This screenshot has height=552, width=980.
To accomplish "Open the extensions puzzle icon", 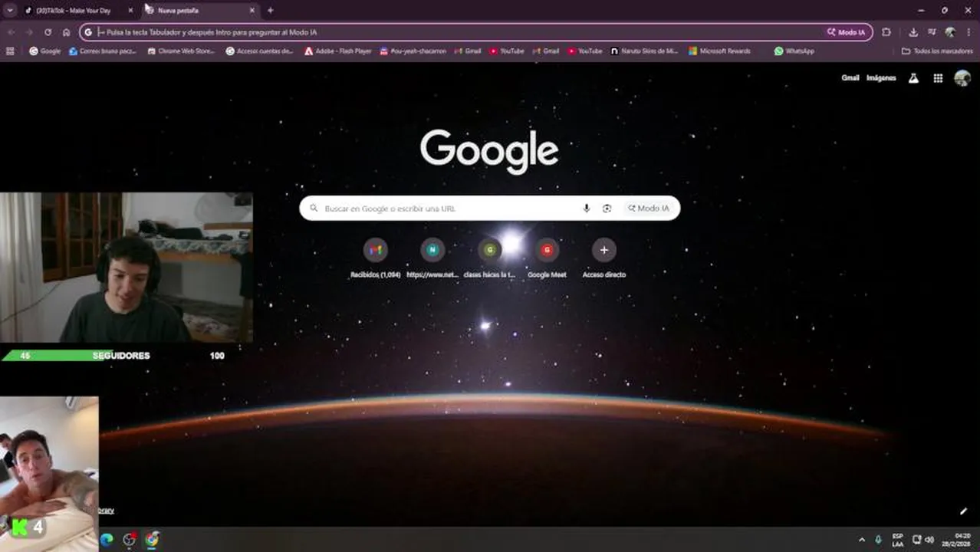I will pos(886,32).
